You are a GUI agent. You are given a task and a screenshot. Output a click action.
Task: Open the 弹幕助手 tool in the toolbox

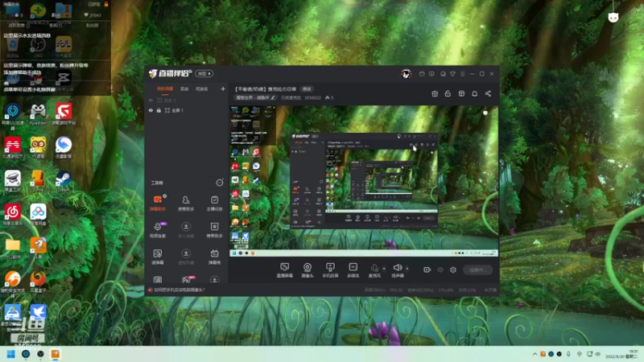click(157, 203)
